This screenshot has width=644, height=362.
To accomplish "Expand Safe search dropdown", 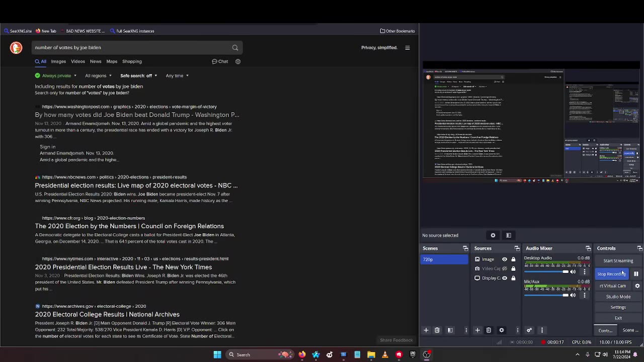I will click(x=139, y=76).
